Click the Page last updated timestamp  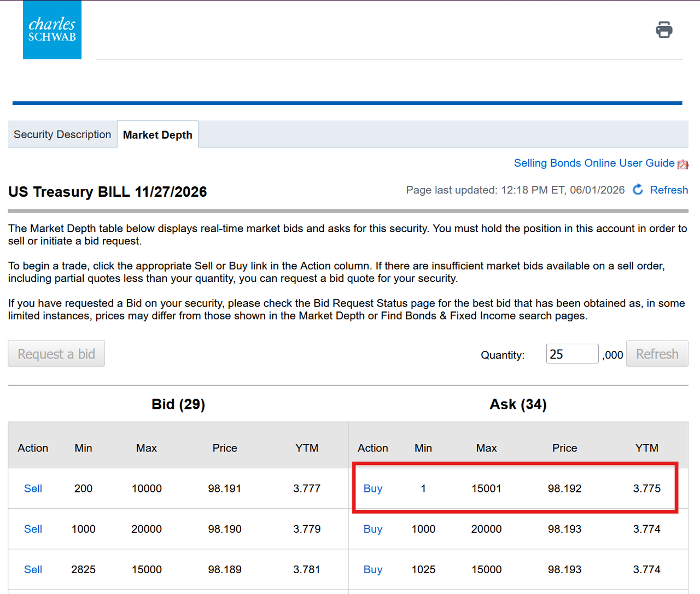coord(515,190)
